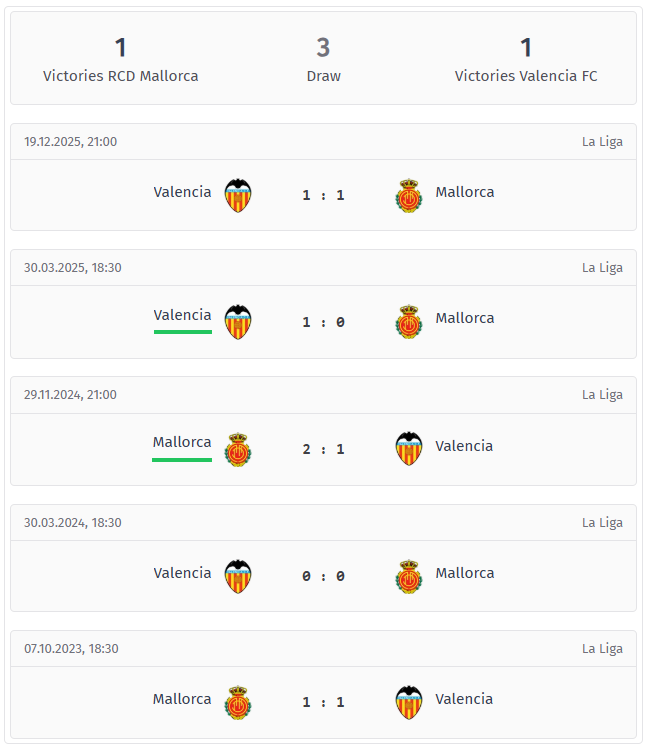The image size is (648, 751).
Task: Click Valencia crest in 30.03.2025 match
Action: coord(238,322)
